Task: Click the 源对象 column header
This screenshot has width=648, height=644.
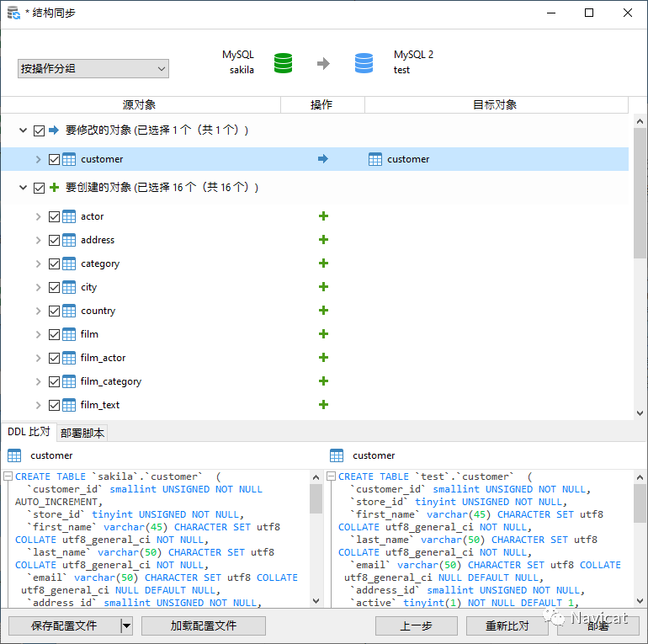Action: point(140,104)
